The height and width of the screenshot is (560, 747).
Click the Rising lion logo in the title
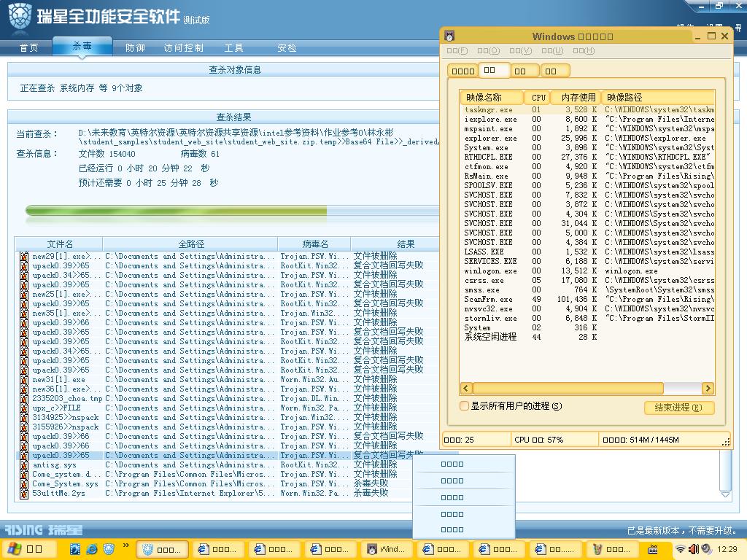20,17
